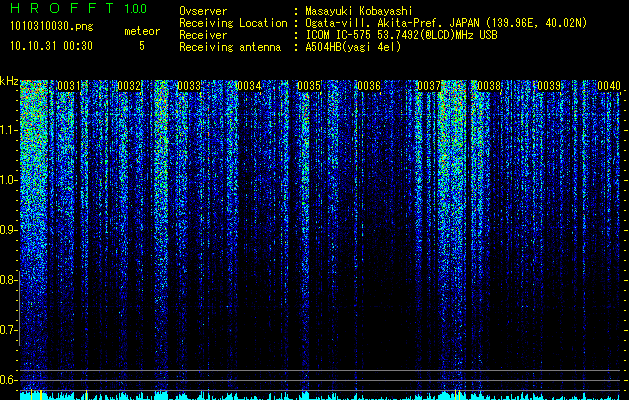The width and height of the screenshot is (629, 400).
Task: Select ICOM IC-575 53.7492 MHz USB text
Action: coord(401,35)
